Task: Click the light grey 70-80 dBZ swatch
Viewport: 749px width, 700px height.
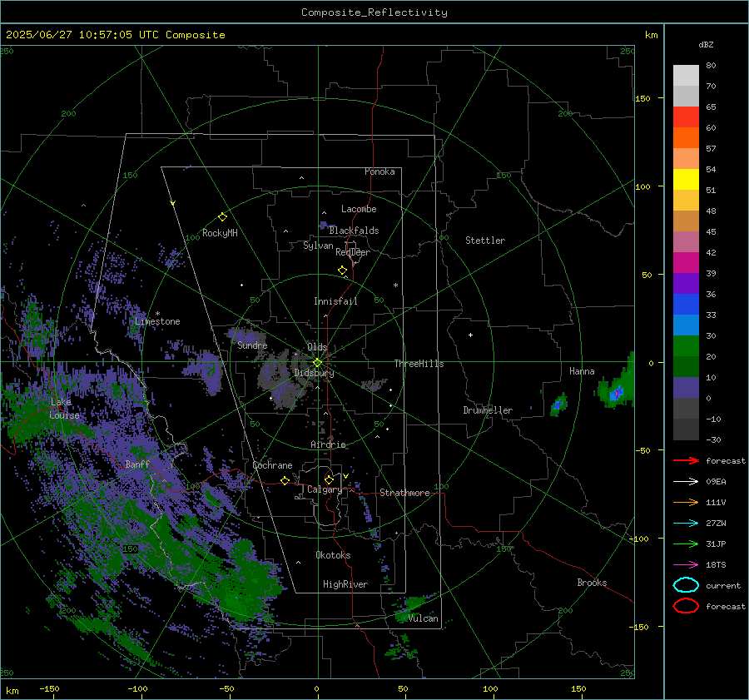Action: [686, 75]
